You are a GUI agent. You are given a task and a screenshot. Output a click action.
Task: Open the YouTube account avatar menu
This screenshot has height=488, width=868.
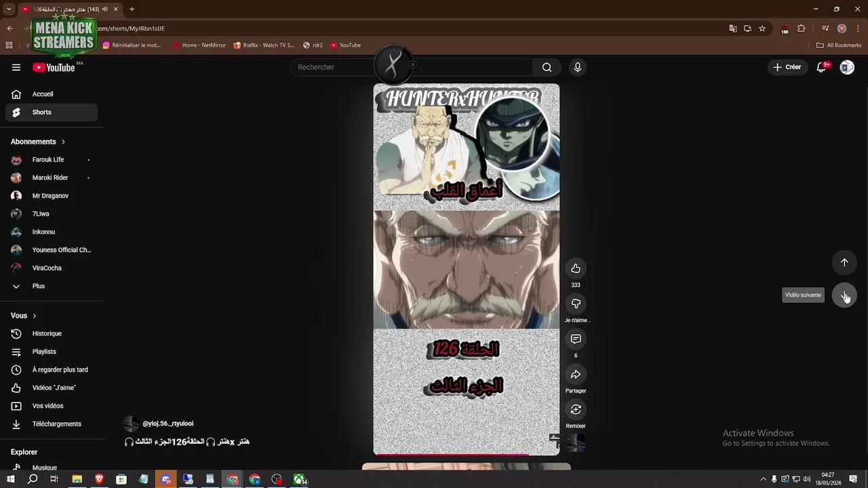pos(847,67)
